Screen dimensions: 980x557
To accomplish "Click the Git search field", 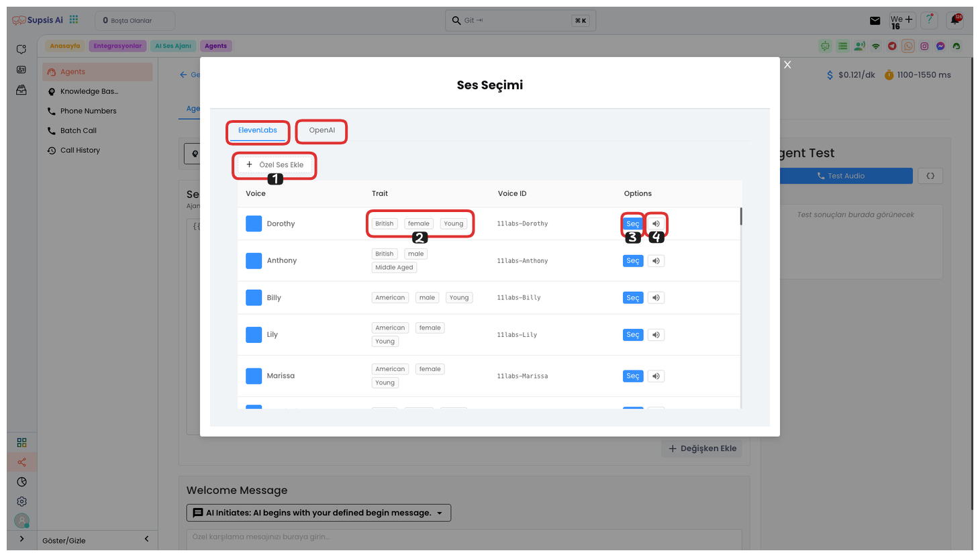I will [x=520, y=20].
